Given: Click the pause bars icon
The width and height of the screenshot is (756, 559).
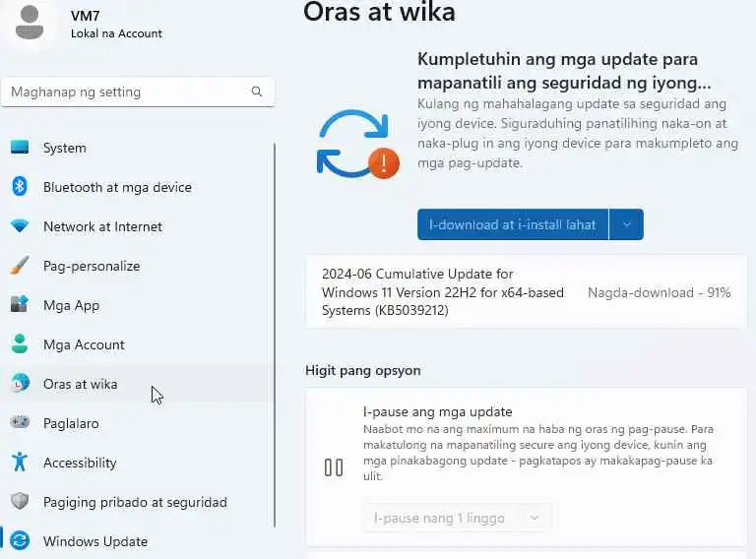Looking at the screenshot, I should pos(334,467).
